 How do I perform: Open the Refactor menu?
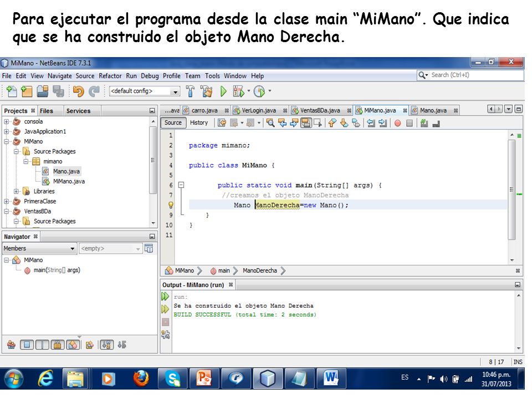tap(110, 76)
